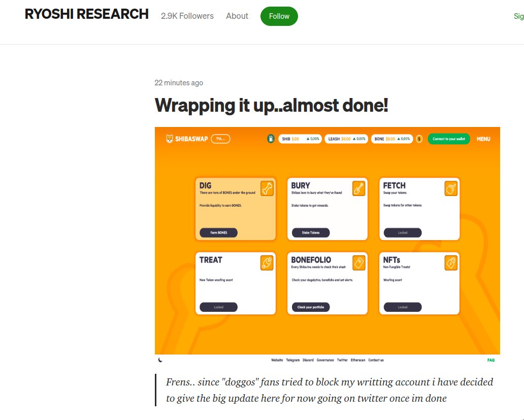Click the 'Check your portfolio' button
Image resolution: width=524 pixels, height=420 pixels.
311,307
